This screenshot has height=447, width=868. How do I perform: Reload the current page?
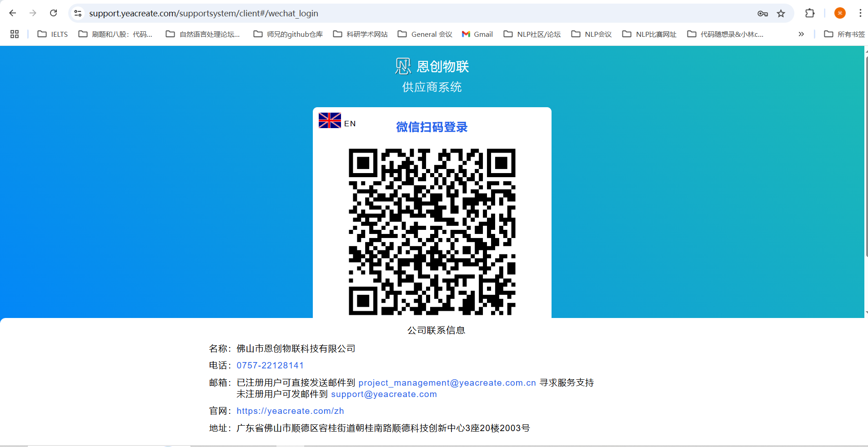point(53,13)
